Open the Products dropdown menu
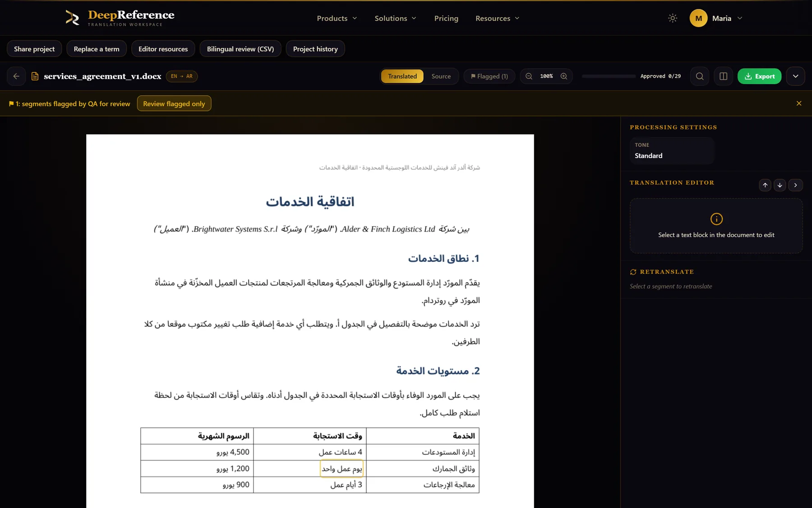 pos(337,18)
